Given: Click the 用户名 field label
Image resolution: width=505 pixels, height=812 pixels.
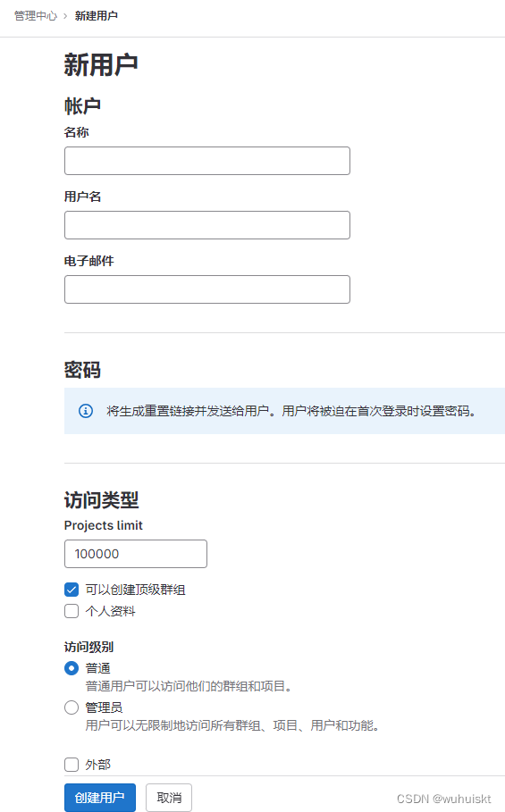Looking at the screenshot, I should (x=83, y=197).
